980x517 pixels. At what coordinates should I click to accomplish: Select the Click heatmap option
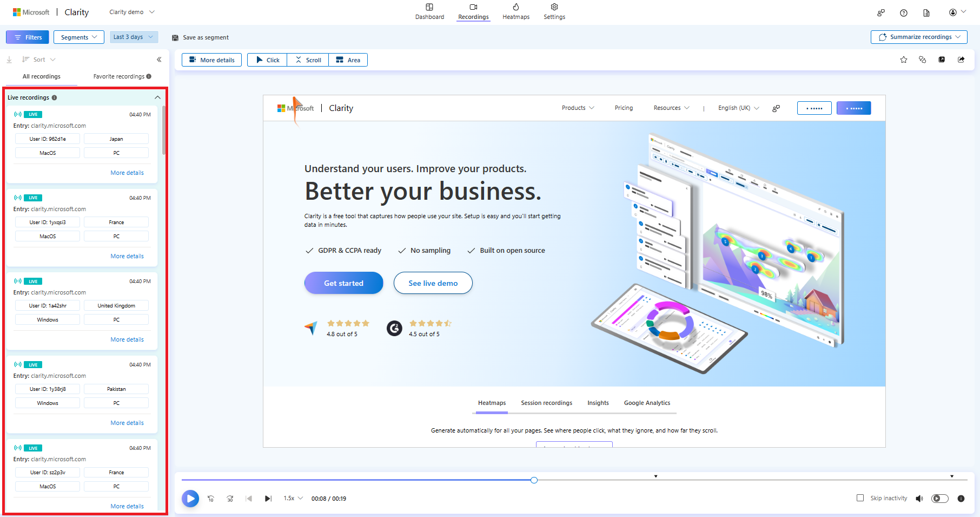(267, 60)
